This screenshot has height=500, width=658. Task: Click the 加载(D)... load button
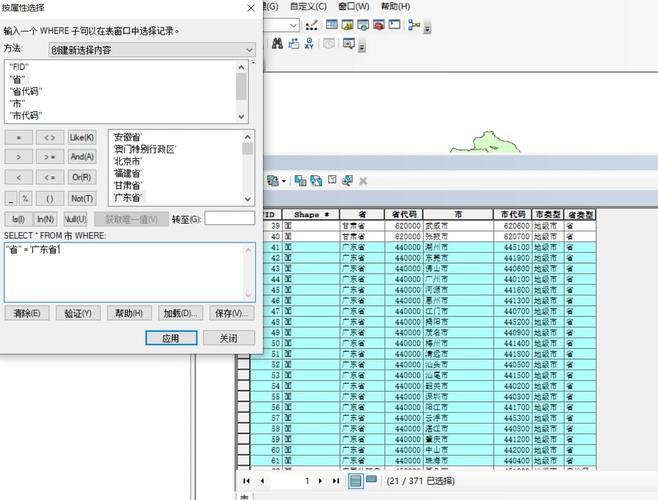(x=180, y=313)
